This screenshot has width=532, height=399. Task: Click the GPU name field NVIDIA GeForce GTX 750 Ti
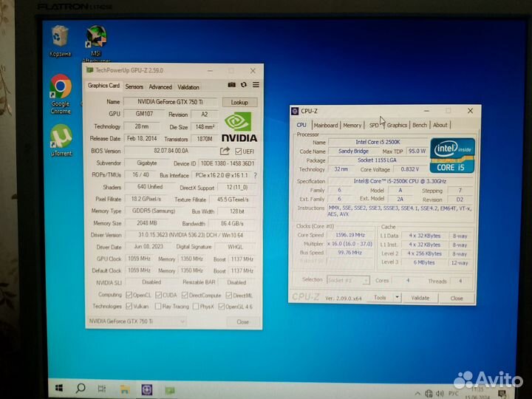point(171,102)
